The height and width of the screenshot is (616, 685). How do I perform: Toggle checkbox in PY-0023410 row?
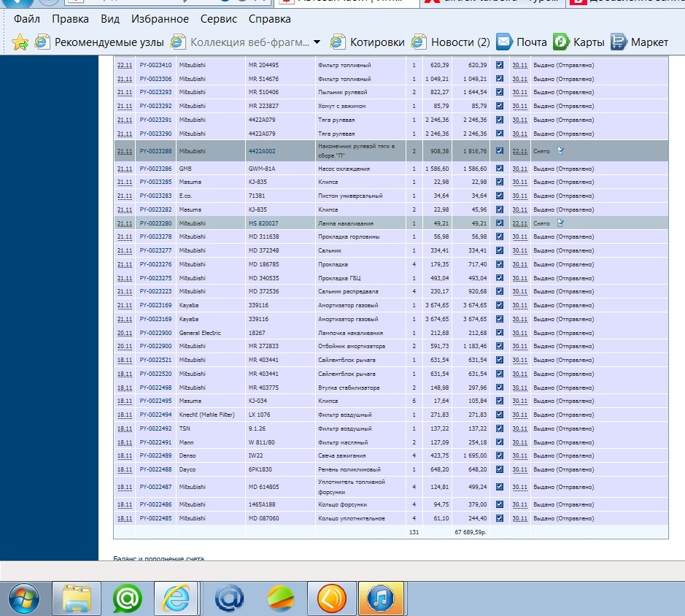pyautogui.click(x=499, y=65)
